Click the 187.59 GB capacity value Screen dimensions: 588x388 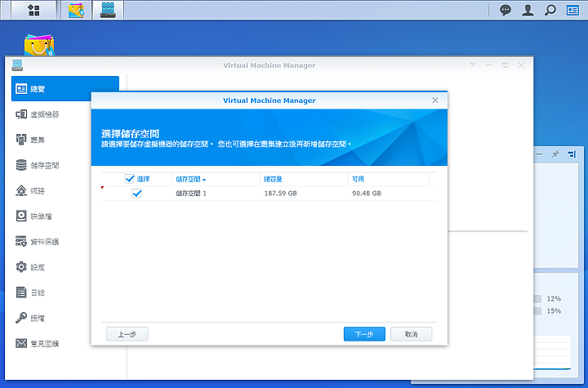pyautogui.click(x=280, y=194)
